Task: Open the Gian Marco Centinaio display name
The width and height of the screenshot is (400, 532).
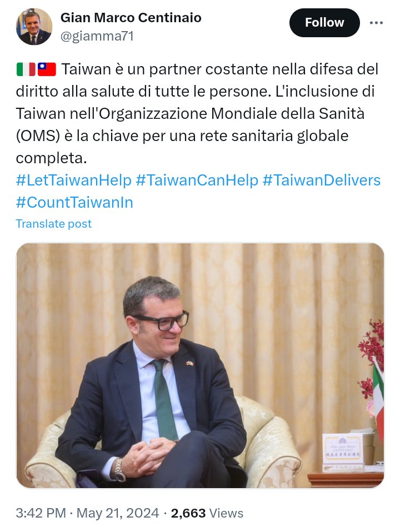Action: [131, 18]
